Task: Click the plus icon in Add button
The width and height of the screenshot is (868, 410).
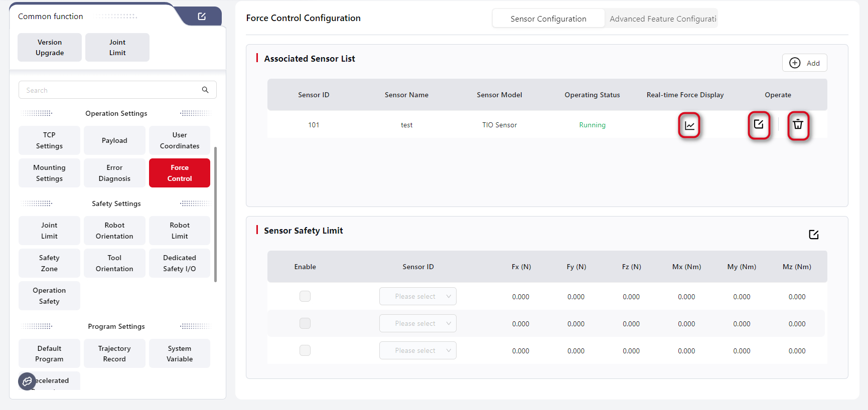Action: (795, 63)
